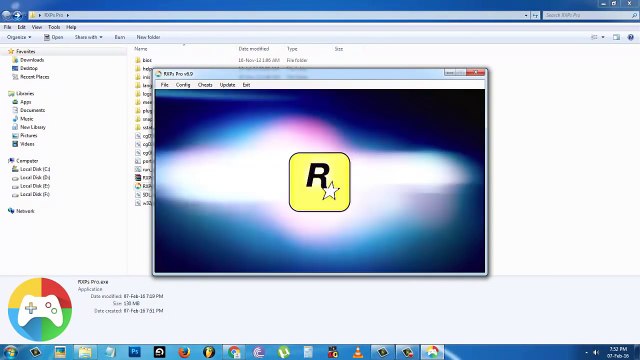Select Network in the navigation pane
640x360 pixels.
click(25, 211)
